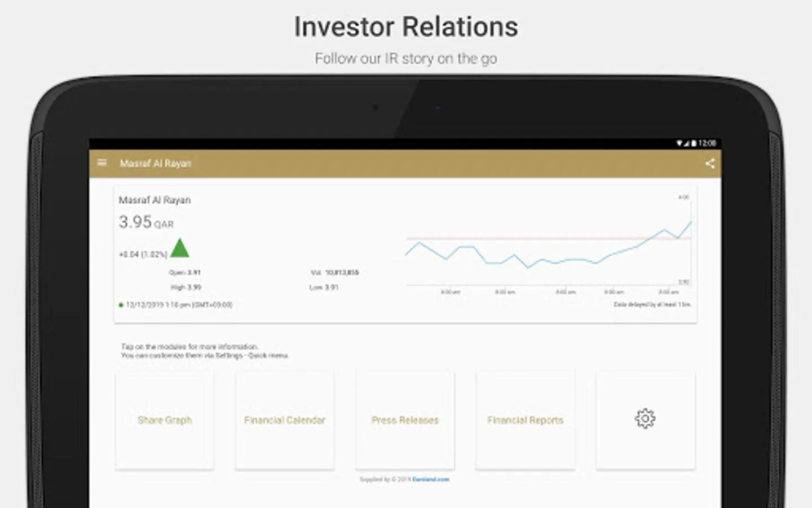This screenshot has height=508, width=812.
Task: Click the WiFi status icon
Action: coord(679,143)
